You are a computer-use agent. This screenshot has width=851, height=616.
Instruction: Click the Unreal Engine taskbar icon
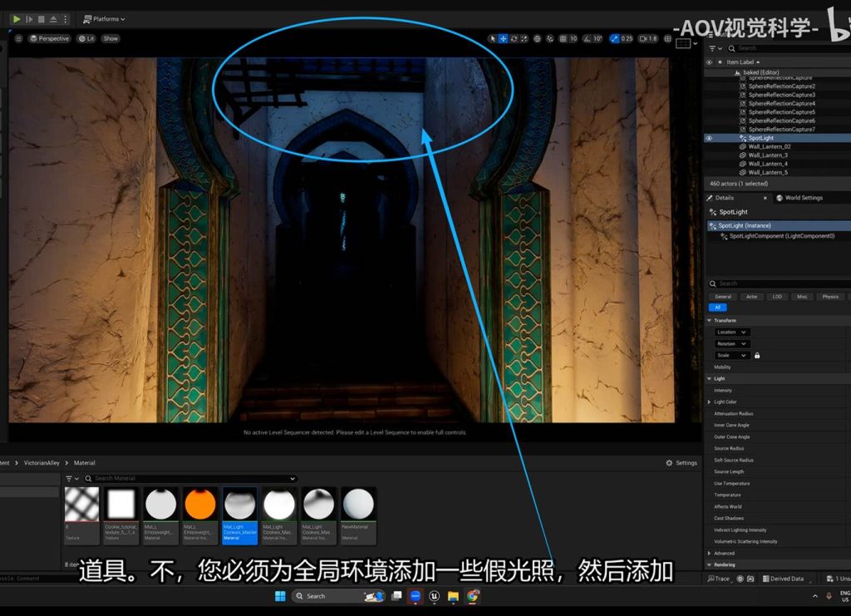tap(434, 596)
